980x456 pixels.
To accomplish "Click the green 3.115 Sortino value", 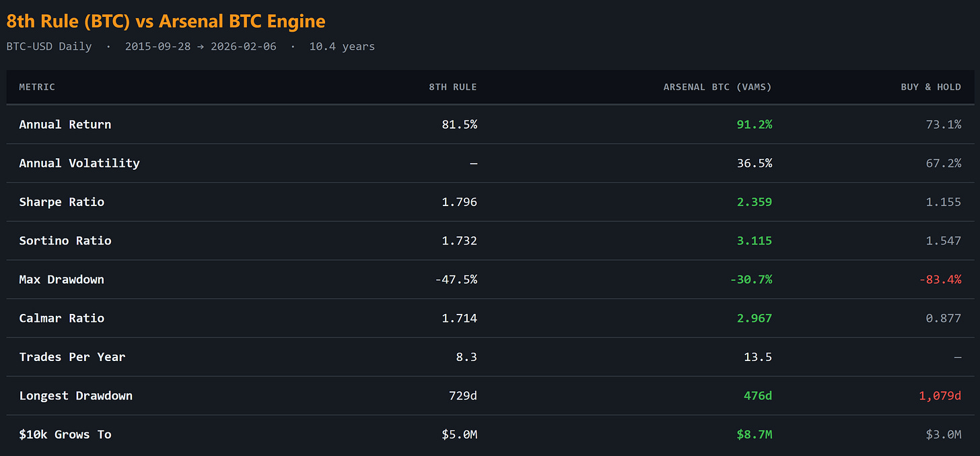I will (x=755, y=240).
